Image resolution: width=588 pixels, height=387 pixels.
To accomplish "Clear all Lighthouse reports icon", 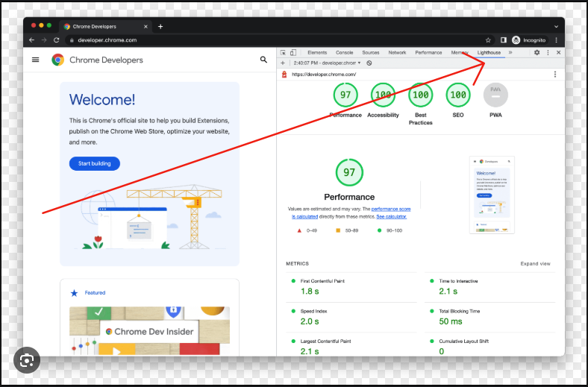I will (x=369, y=63).
